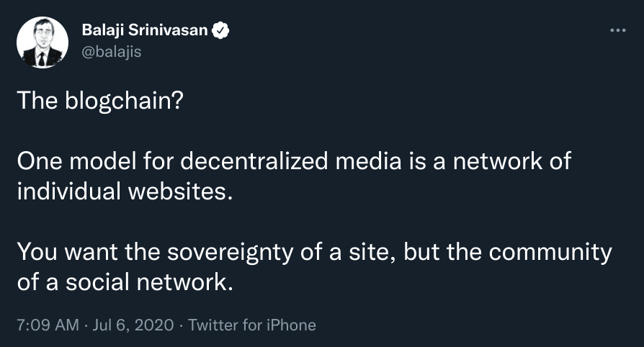Click the word 'network' in second paragraph
Image resolution: width=644 pixels, height=347 pixels.
pyautogui.click(x=498, y=161)
